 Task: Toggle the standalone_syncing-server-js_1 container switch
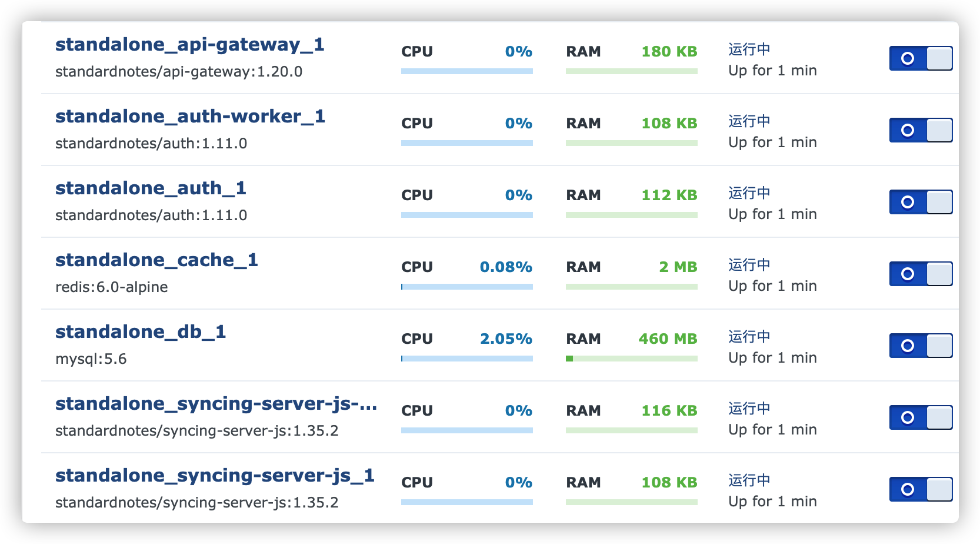click(921, 489)
